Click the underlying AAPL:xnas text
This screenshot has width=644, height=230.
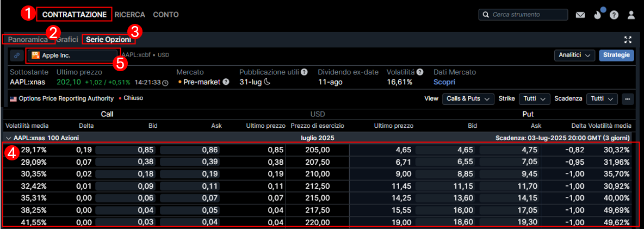pyautogui.click(x=29, y=82)
